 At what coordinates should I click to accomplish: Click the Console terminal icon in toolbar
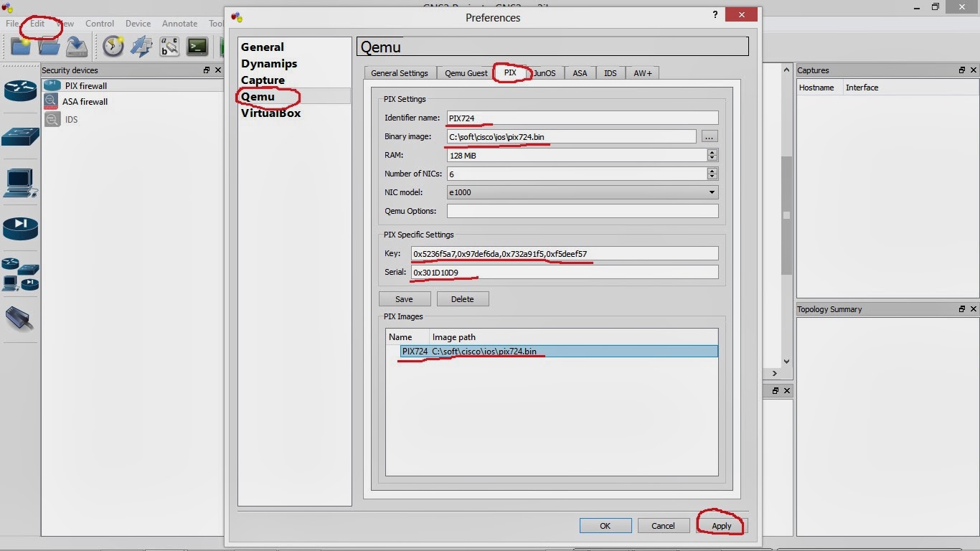pos(197,47)
